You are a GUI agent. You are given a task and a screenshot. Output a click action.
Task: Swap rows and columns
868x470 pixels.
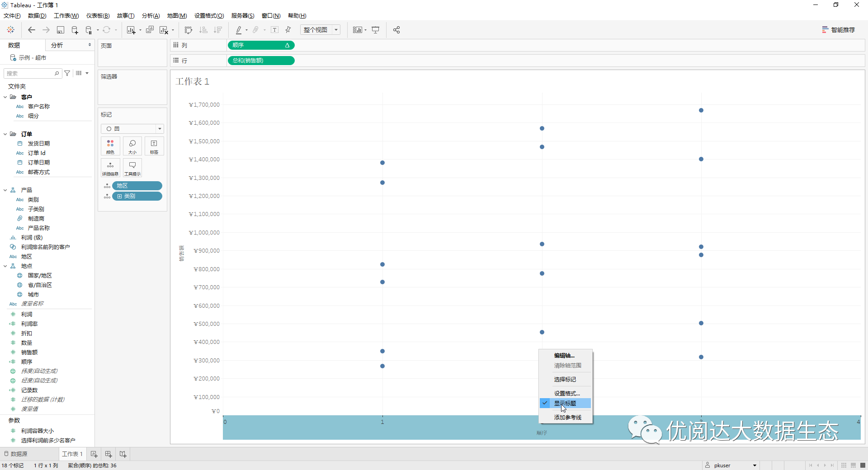[x=189, y=30]
